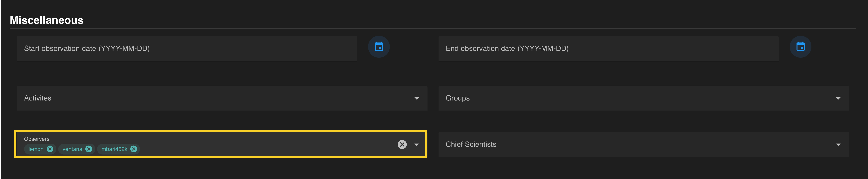
Task: Click the Observers field label
Action: [37, 139]
